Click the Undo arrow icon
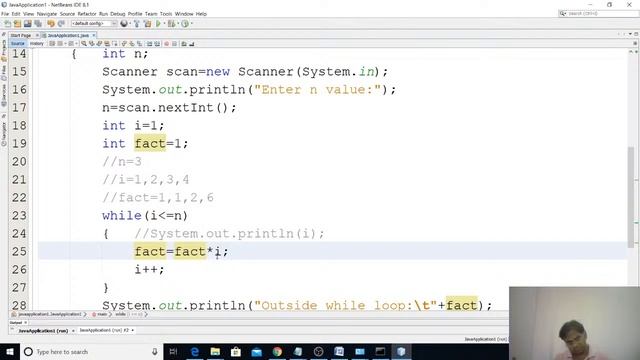640x360 pixels. (x=51, y=24)
